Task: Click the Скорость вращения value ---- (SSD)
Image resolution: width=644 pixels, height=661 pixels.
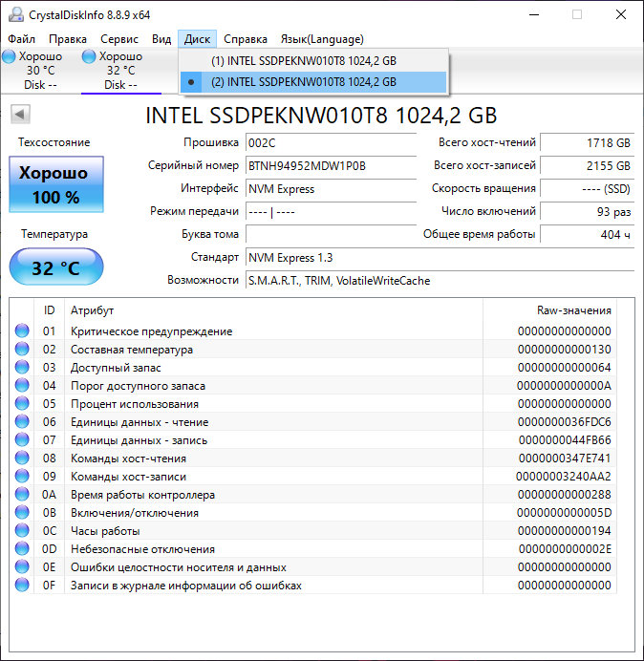Action: (587, 189)
